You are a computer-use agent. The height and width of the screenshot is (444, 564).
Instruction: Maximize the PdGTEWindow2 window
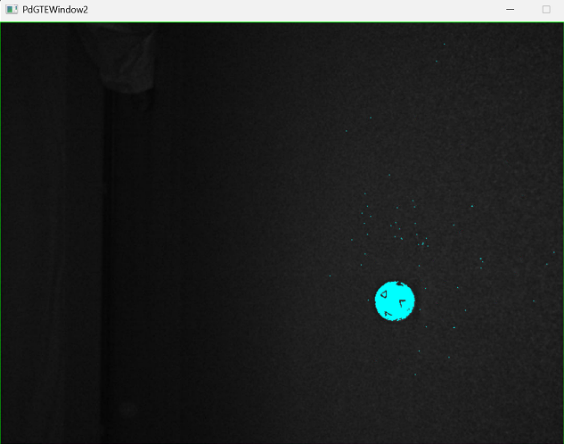(x=546, y=9)
